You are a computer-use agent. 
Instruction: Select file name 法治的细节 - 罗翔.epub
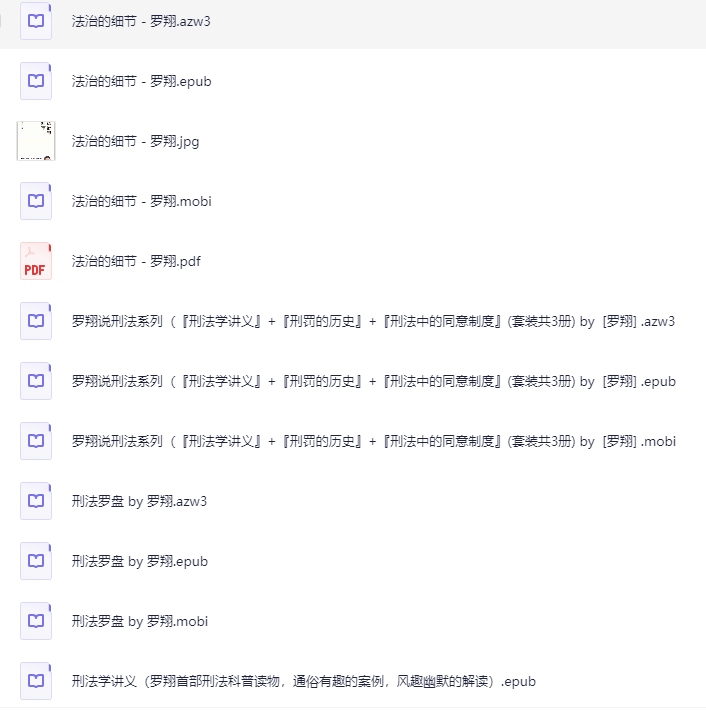pyautogui.click(x=141, y=81)
